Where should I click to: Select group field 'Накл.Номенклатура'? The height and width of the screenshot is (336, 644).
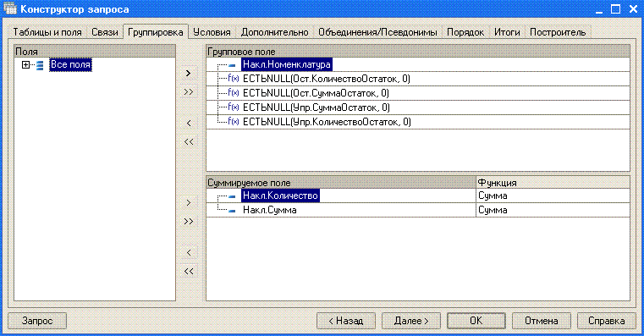click(x=287, y=64)
